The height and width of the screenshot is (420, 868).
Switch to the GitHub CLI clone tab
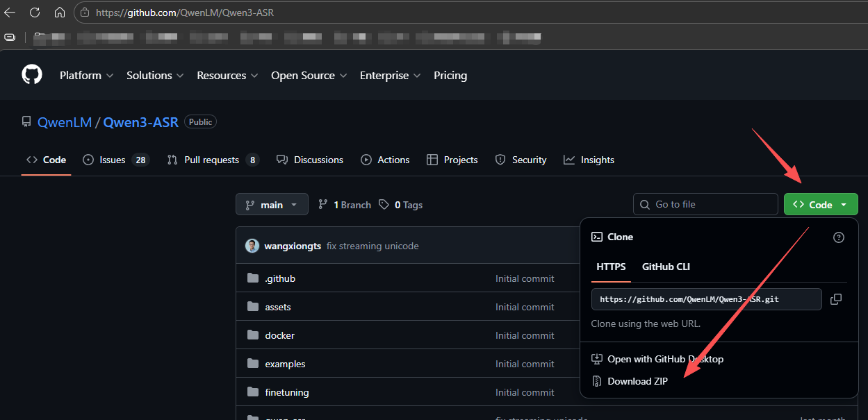pyautogui.click(x=666, y=267)
